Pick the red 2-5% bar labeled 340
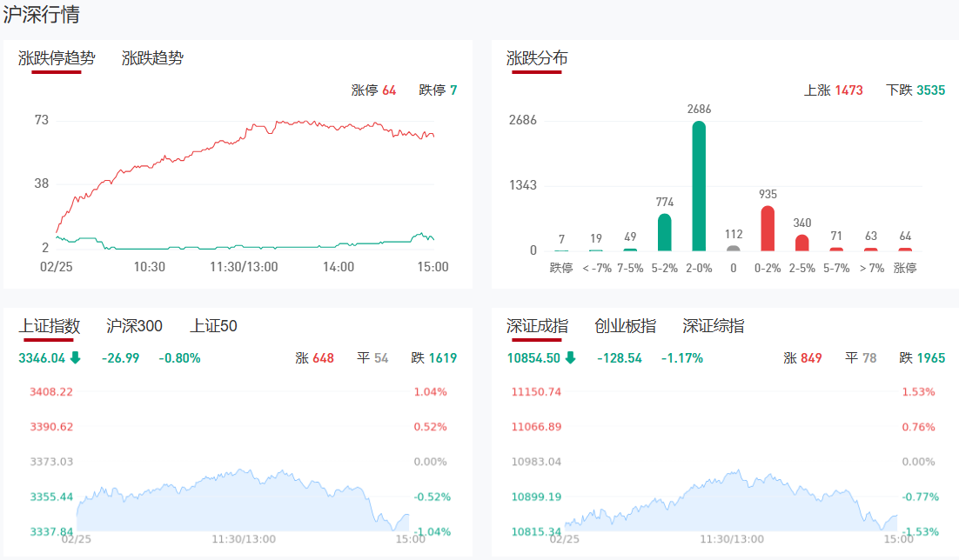Image resolution: width=959 pixels, height=560 pixels. (801, 243)
